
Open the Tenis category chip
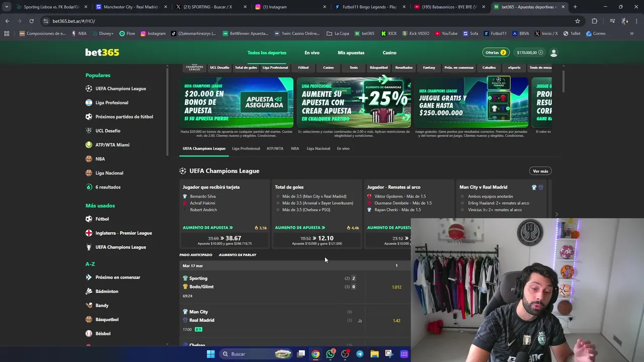(354, 67)
